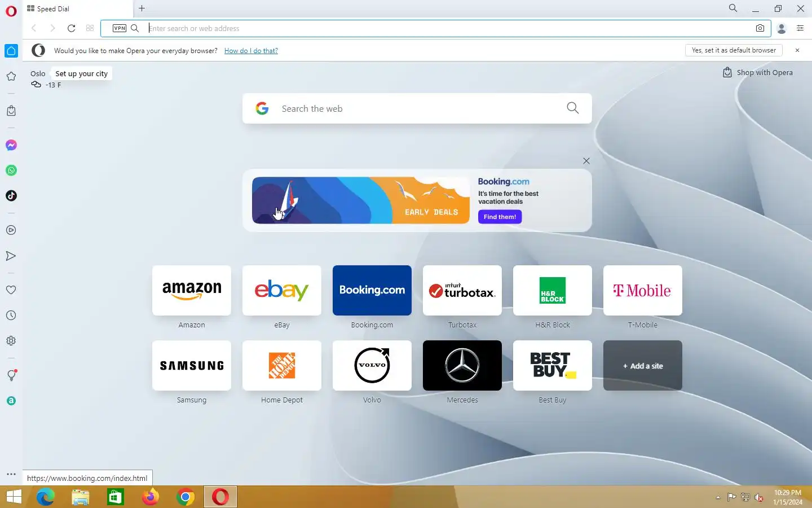Screen dimensions: 812x508
Task: Open WhatsApp in sidebar
Action: [11, 170]
